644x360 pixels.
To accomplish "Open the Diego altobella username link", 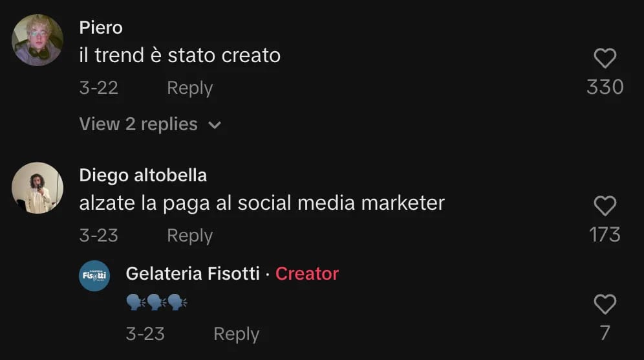I will pos(143,175).
